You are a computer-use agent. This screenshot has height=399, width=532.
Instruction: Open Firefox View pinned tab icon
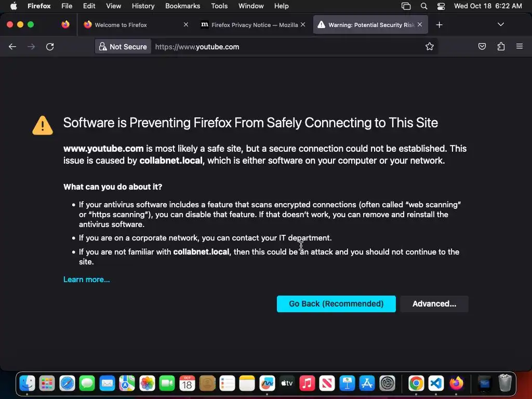[65, 24]
